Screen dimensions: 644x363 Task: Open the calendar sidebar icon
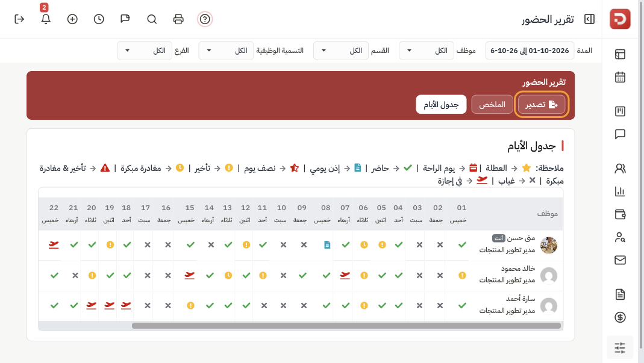(x=620, y=77)
